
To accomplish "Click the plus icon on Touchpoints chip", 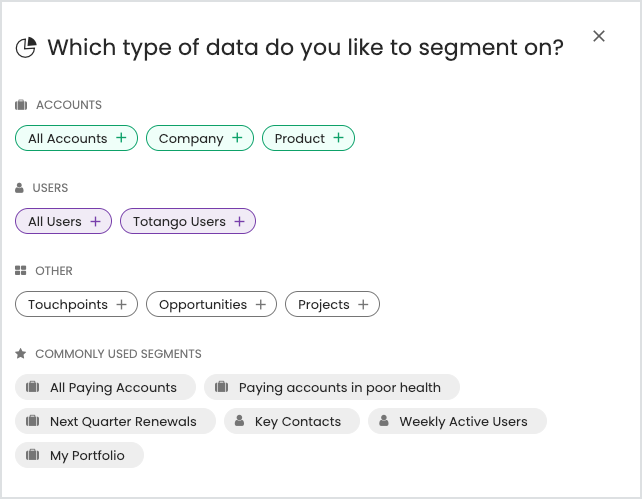I will (x=122, y=304).
